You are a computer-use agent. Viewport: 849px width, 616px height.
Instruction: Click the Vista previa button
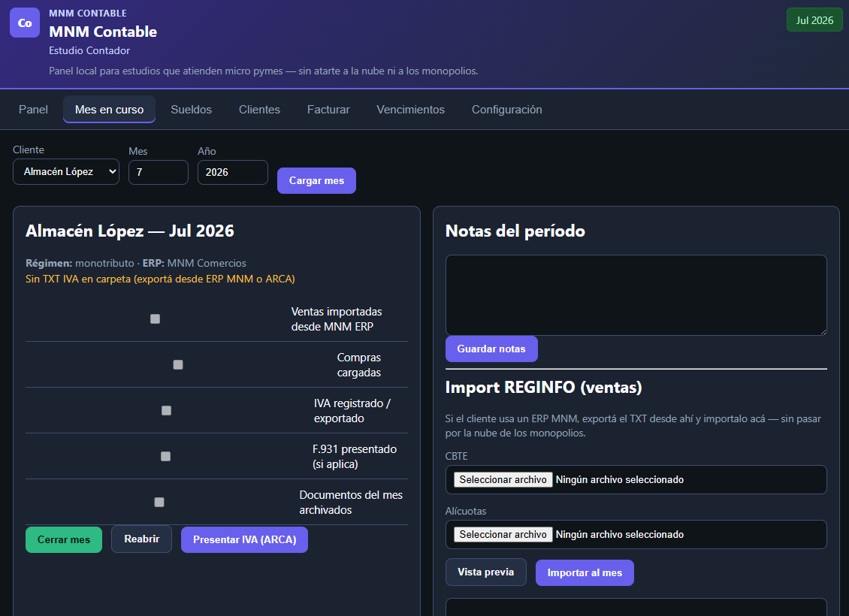485,572
